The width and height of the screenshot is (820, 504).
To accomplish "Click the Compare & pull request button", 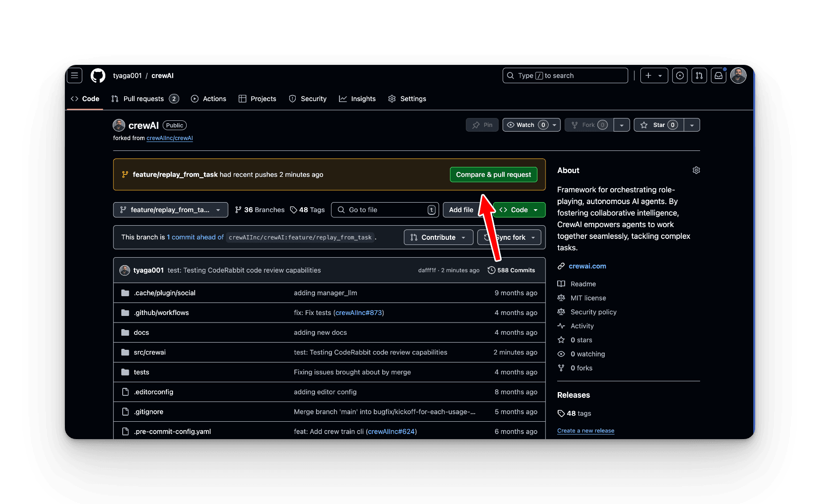I will click(493, 174).
